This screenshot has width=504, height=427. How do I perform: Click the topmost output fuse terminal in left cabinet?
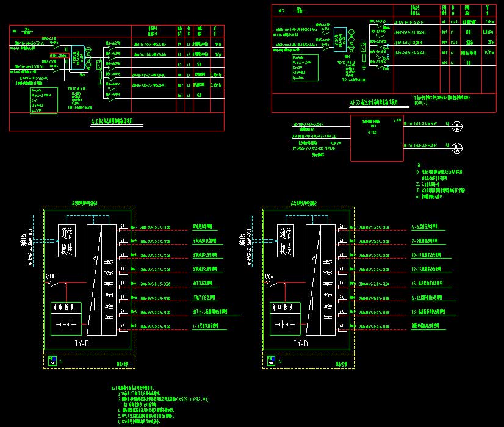coord(123,229)
